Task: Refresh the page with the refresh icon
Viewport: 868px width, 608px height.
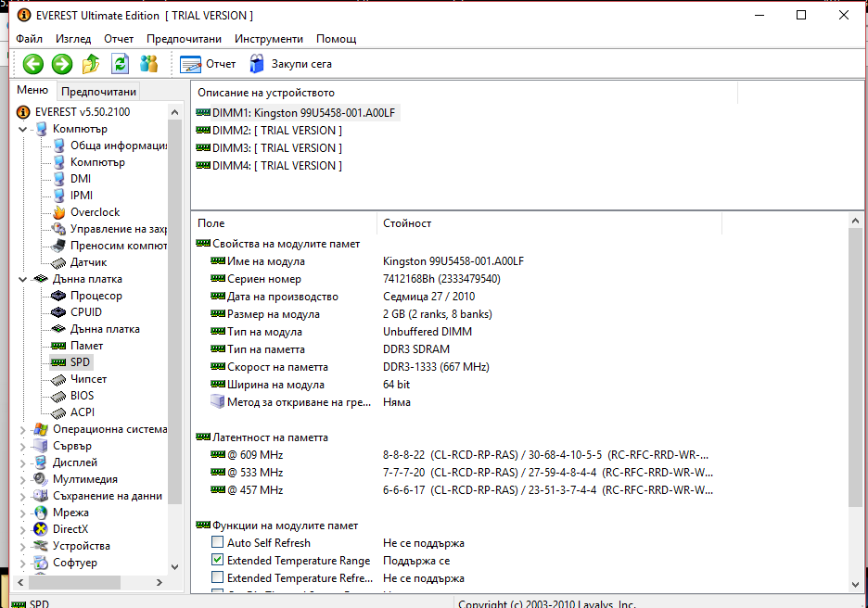Action: click(120, 64)
